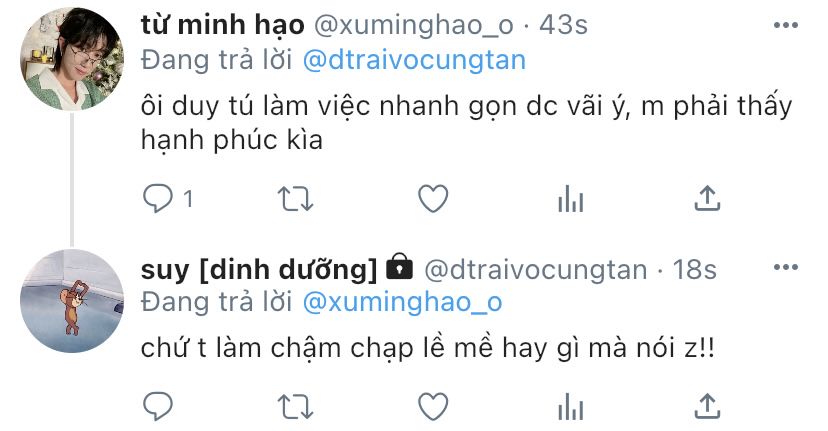Share the từ minh hạo tweet
Screen dimensions: 828x431
(707, 199)
